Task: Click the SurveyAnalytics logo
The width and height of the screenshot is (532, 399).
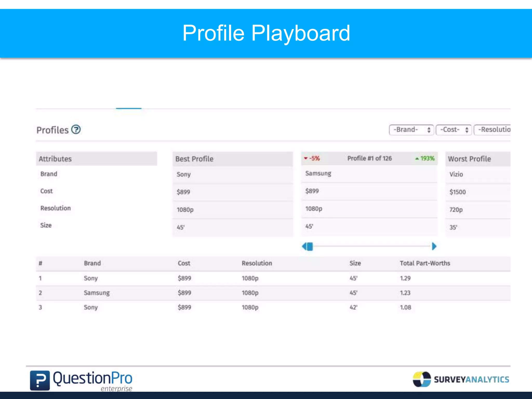Action: [461, 379]
